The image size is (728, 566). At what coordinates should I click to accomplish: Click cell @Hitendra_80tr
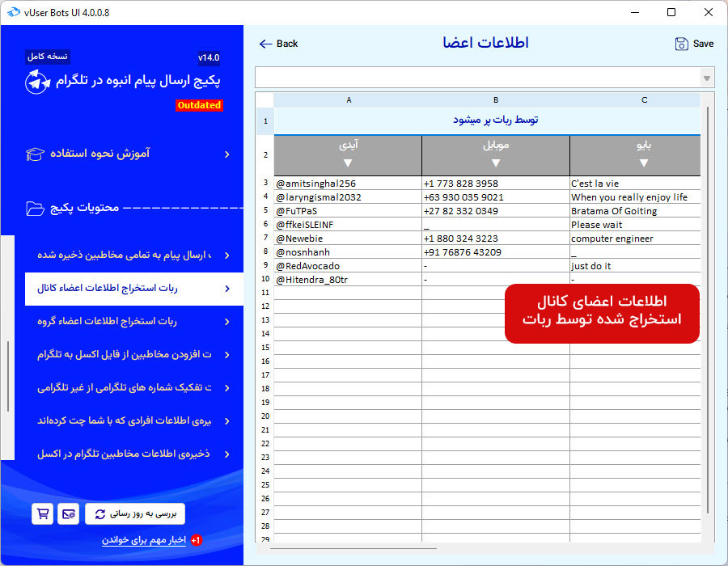coord(348,280)
